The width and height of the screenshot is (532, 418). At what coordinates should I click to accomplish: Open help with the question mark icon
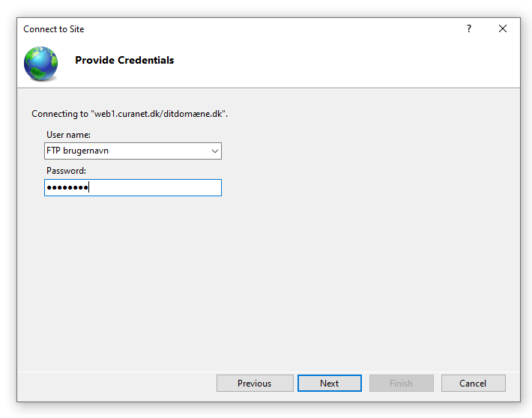click(469, 28)
